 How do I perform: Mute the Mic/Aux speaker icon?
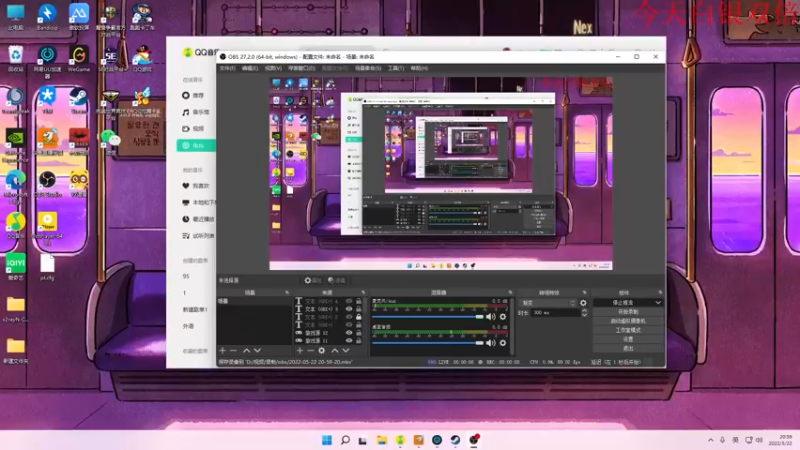tap(491, 317)
